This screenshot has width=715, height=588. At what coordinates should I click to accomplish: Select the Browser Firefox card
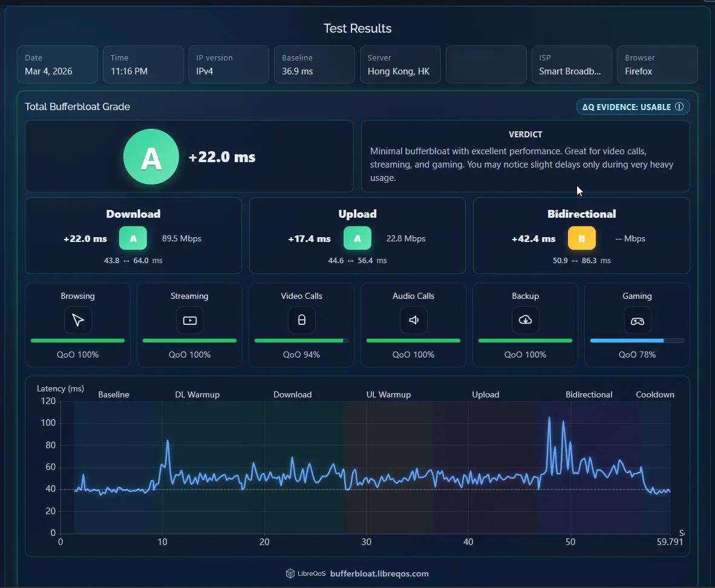(x=658, y=64)
